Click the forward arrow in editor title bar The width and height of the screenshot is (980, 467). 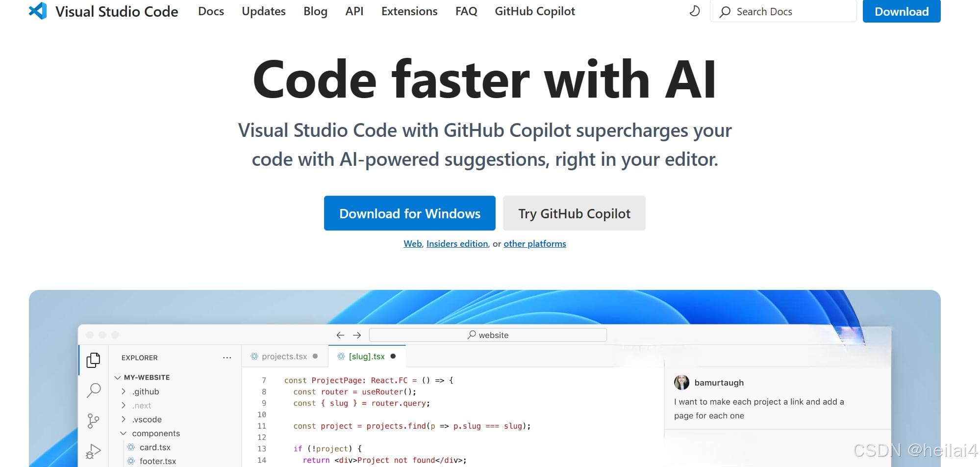[x=357, y=335]
